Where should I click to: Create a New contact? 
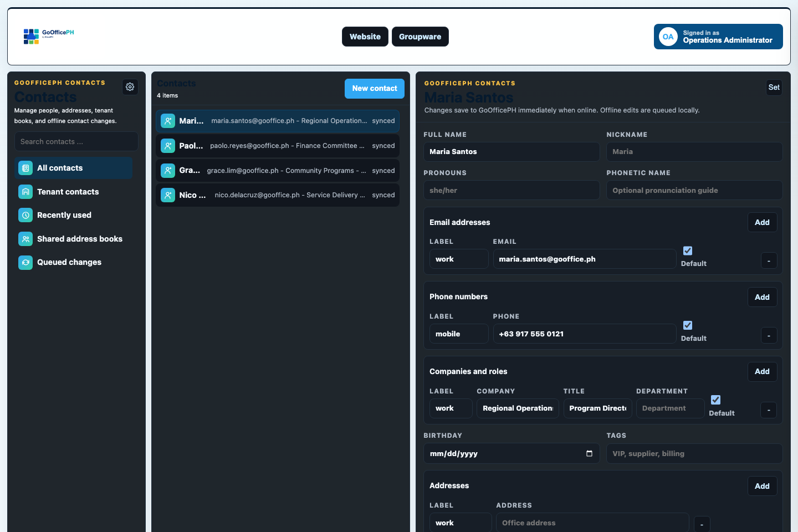tap(375, 89)
